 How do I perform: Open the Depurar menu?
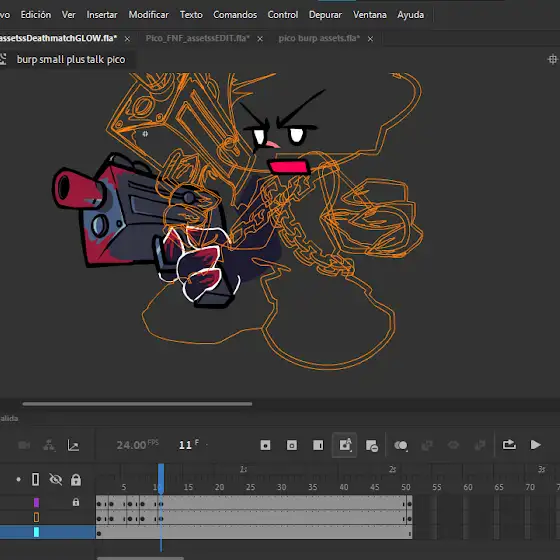point(325,15)
